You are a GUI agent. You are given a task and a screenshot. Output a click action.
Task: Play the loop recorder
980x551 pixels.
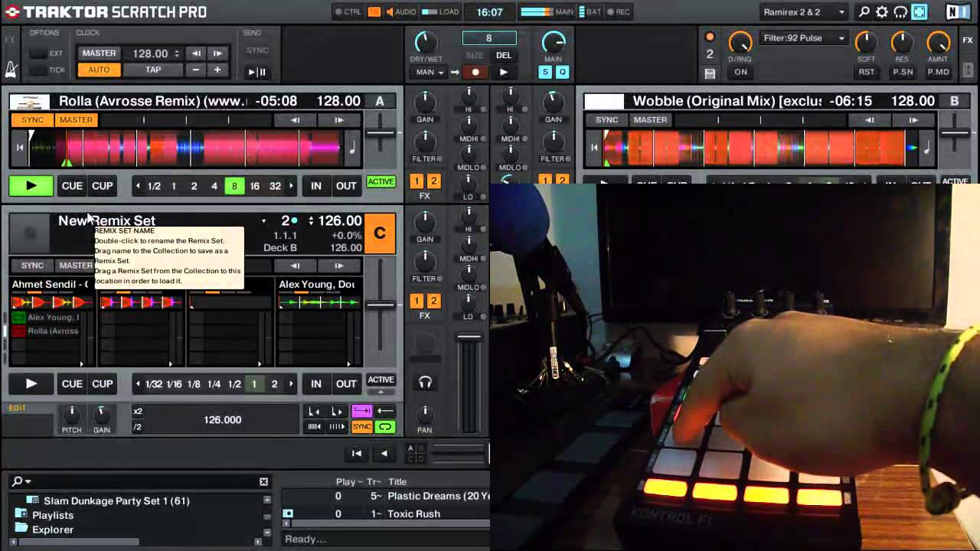[x=503, y=72]
